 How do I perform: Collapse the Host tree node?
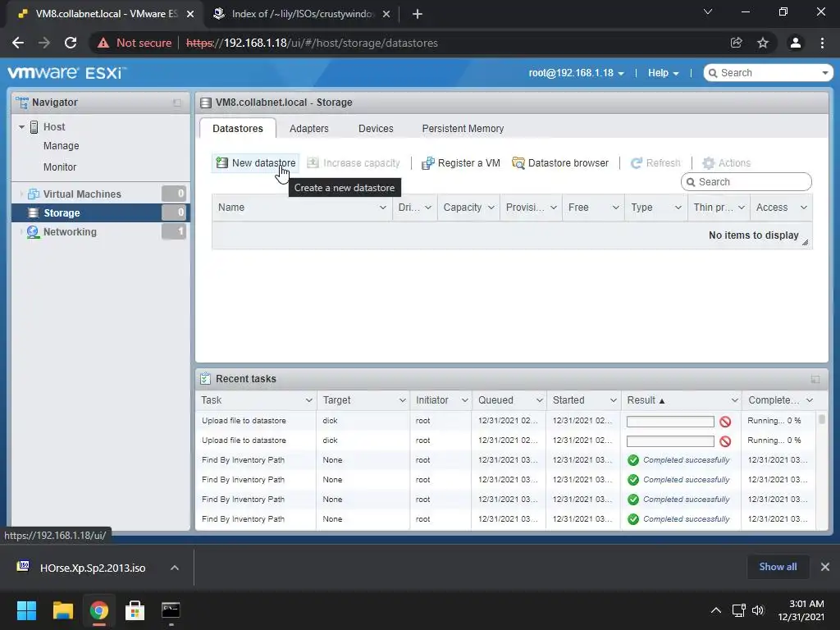(x=21, y=127)
